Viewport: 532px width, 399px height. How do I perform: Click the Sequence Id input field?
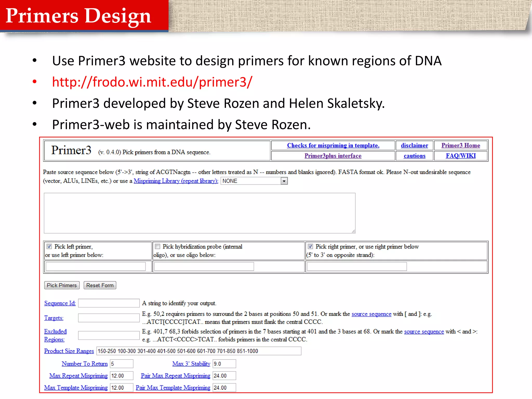[109, 303]
